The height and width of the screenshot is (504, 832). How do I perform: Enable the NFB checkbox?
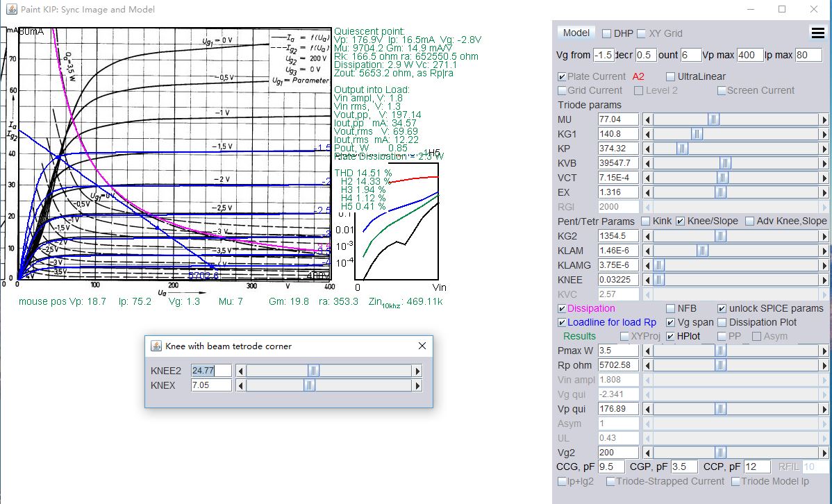[x=671, y=308]
